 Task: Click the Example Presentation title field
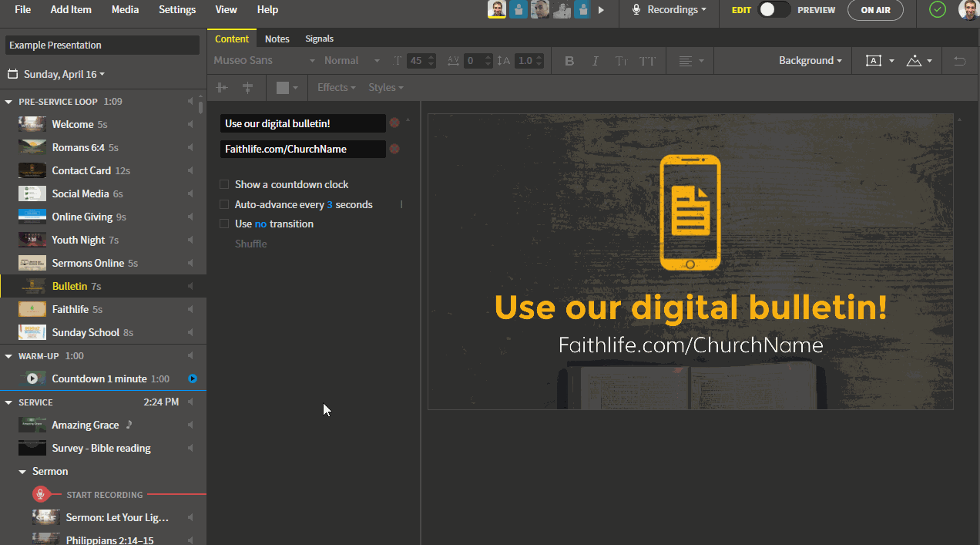pyautogui.click(x=102, y=45)
